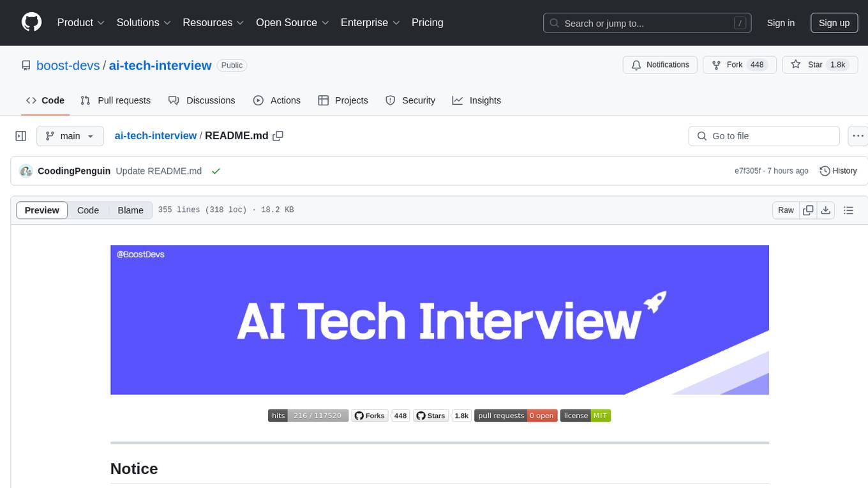Screen dimensions: 868x488
Task: Open the ai-tech-interview repository link
Action: 160,65
